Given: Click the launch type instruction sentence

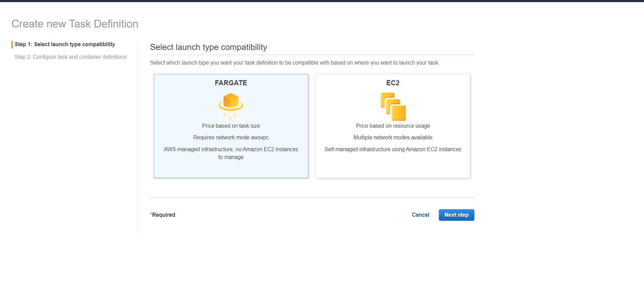Looking at the screenshot, I should tap(294, 63).
